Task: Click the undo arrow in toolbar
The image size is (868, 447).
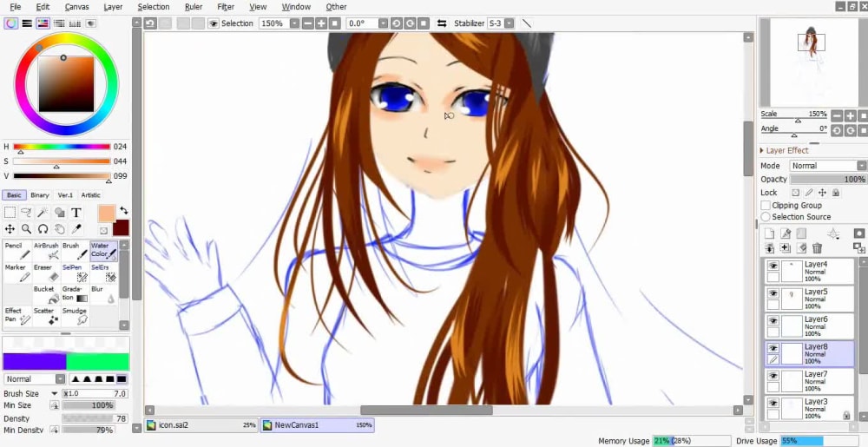Action: (149, 23)
